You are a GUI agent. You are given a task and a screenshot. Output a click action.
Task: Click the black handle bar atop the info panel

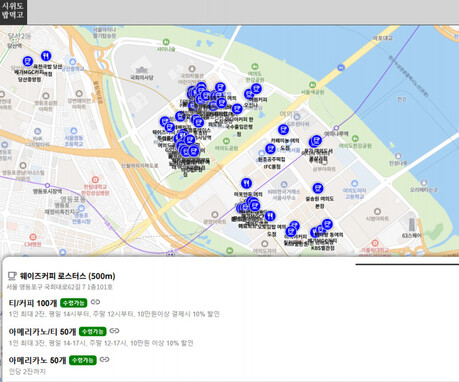[x=407, y=264]
